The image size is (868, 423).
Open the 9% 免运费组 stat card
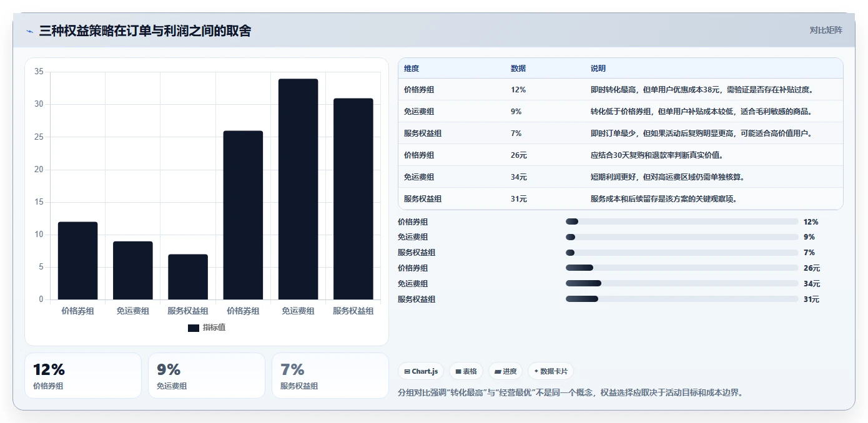[x=207, y=376]
